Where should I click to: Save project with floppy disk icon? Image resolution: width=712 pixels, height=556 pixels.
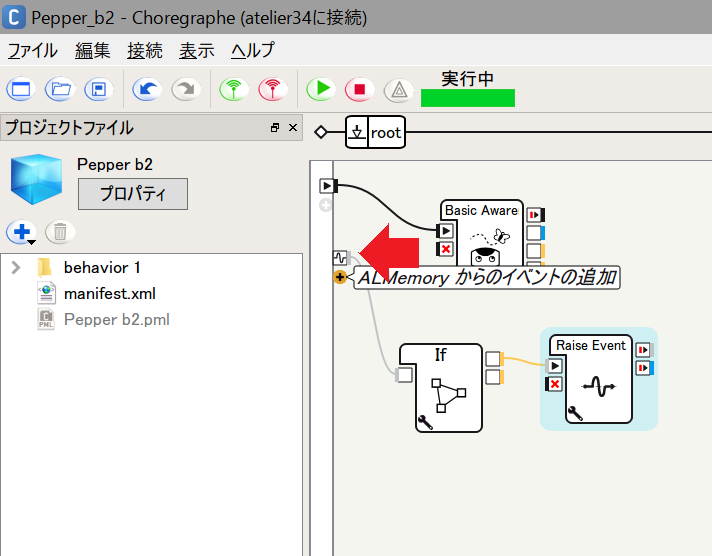click(99, 89)
